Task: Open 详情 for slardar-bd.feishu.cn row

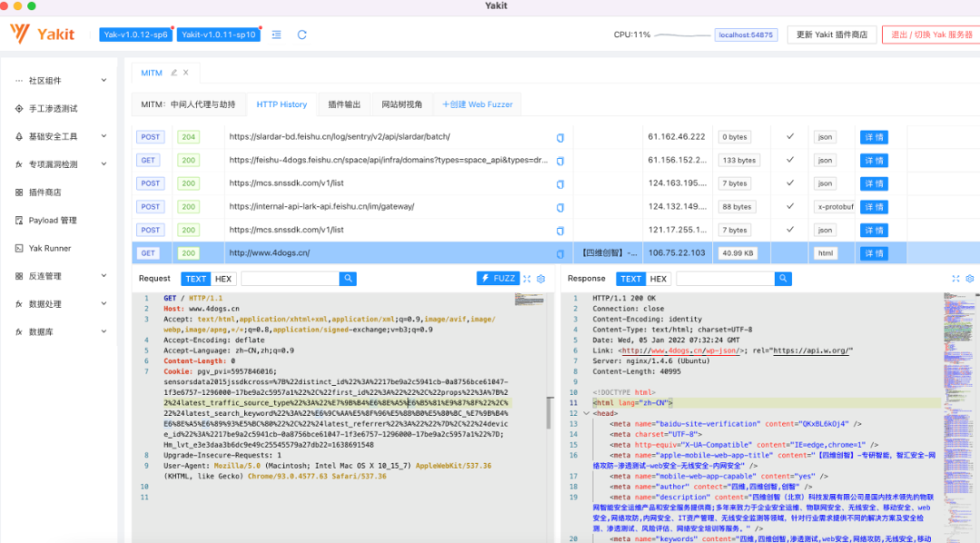Action: click(874, 137)
